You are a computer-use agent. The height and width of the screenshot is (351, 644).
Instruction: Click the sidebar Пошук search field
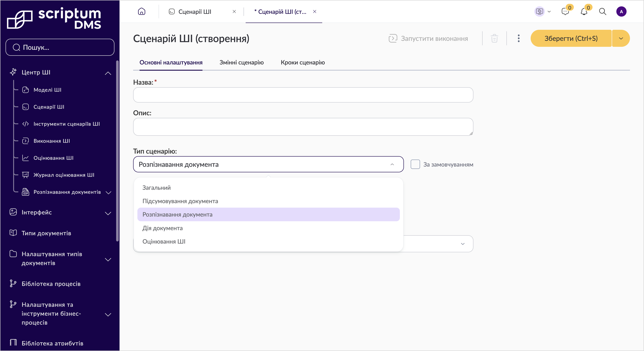click(60, 47)
